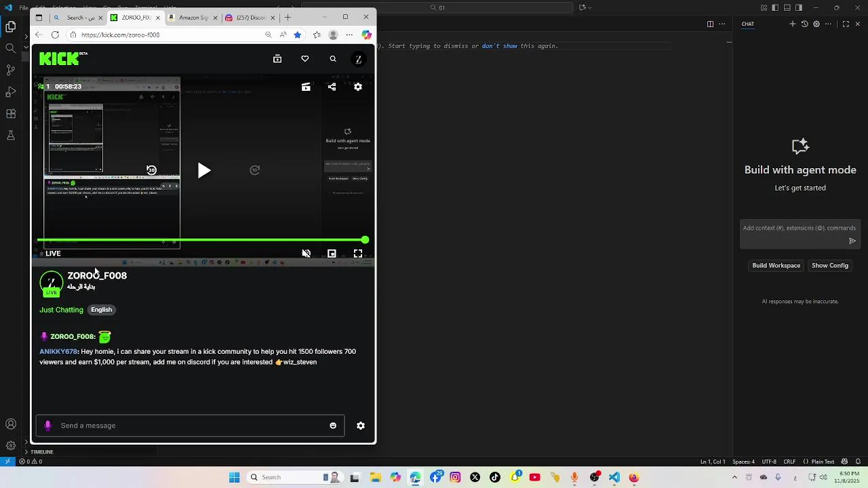Switch to the Amazon Sign browser tab

pyautogui.click(x=192, y=18)
